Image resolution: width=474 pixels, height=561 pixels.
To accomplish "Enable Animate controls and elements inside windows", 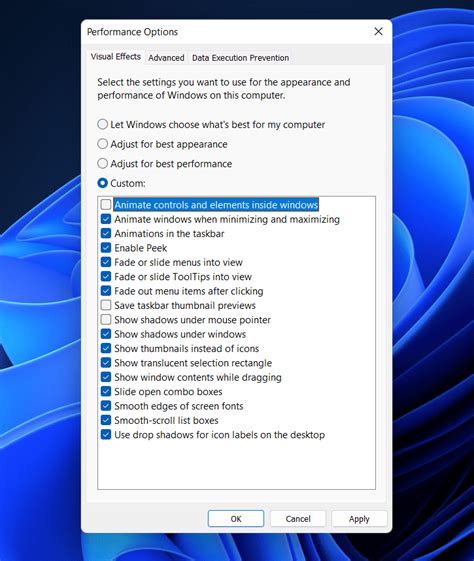I will click(106, 205).
